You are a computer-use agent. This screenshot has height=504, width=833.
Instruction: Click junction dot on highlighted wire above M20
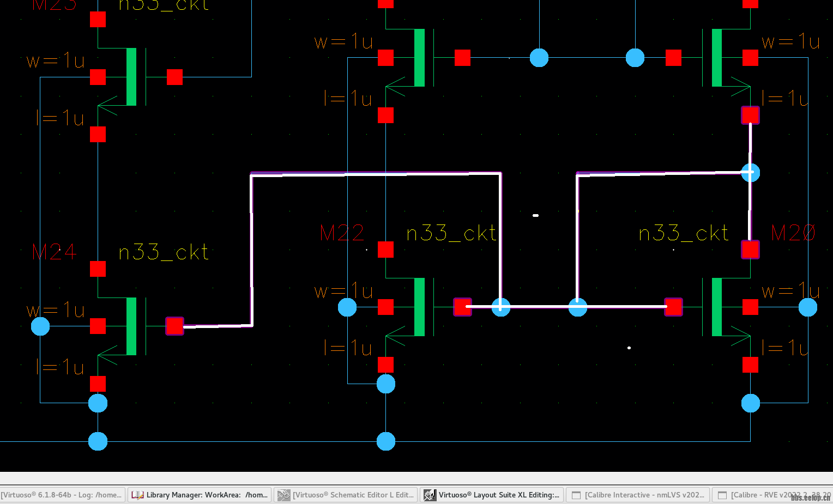[x=751, y=172]
